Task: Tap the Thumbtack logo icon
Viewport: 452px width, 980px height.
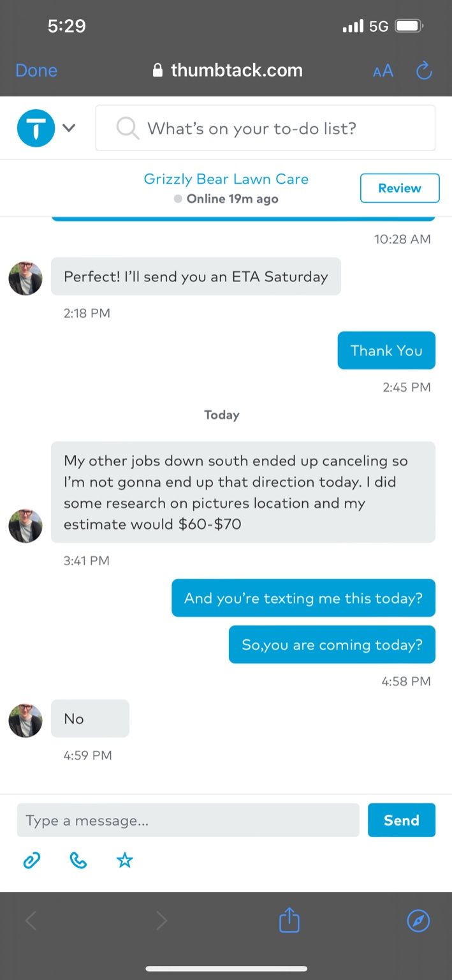Action: 36,128
